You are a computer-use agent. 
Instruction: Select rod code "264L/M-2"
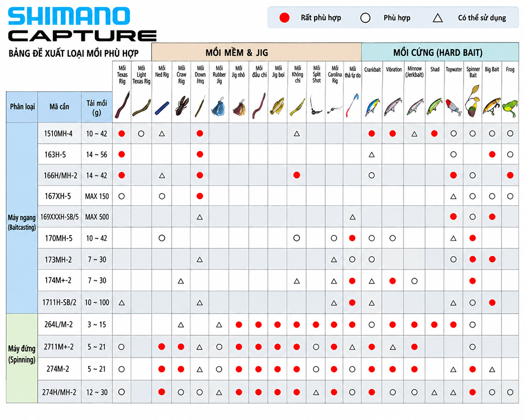click(59, 324)
